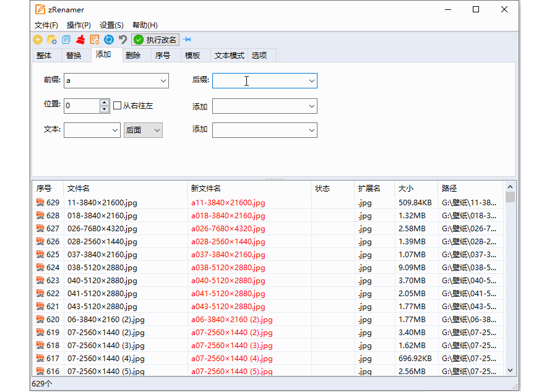Select the red brush clear-list icon
The width and height of the screenshot is (552, 392).
[80, 39]
